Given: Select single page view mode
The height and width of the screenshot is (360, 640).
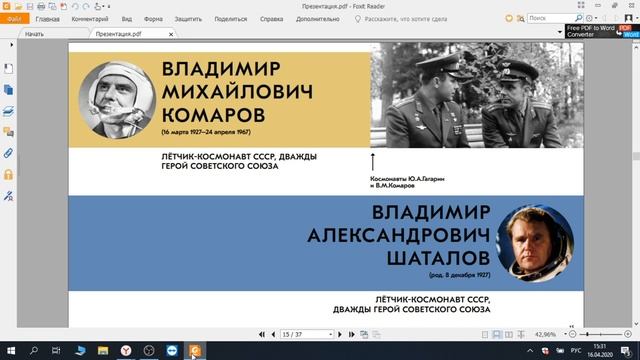Looking at the screenshot, I should click(485, 334).
